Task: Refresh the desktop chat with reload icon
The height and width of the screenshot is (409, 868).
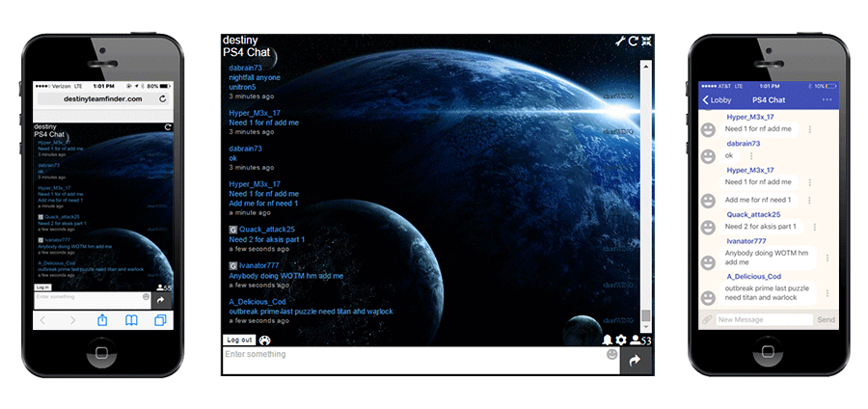Action: (x=634, y=41)
